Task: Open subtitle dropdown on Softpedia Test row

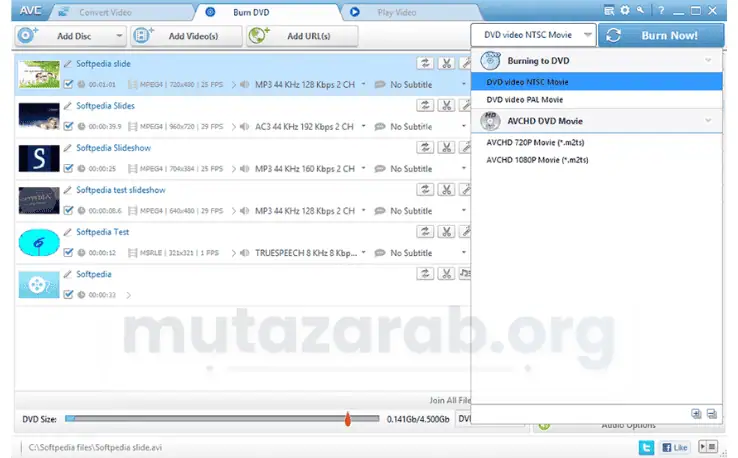Action: (x=464, y=252)
